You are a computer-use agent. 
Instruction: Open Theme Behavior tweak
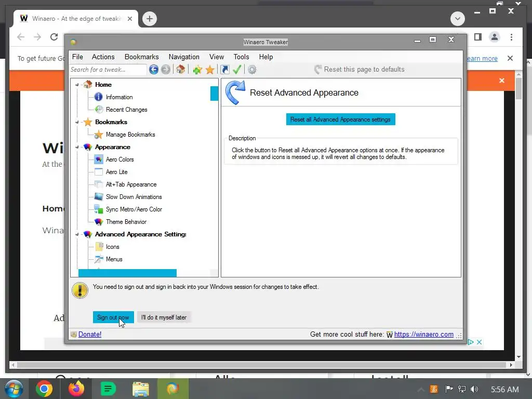[126, 222]
